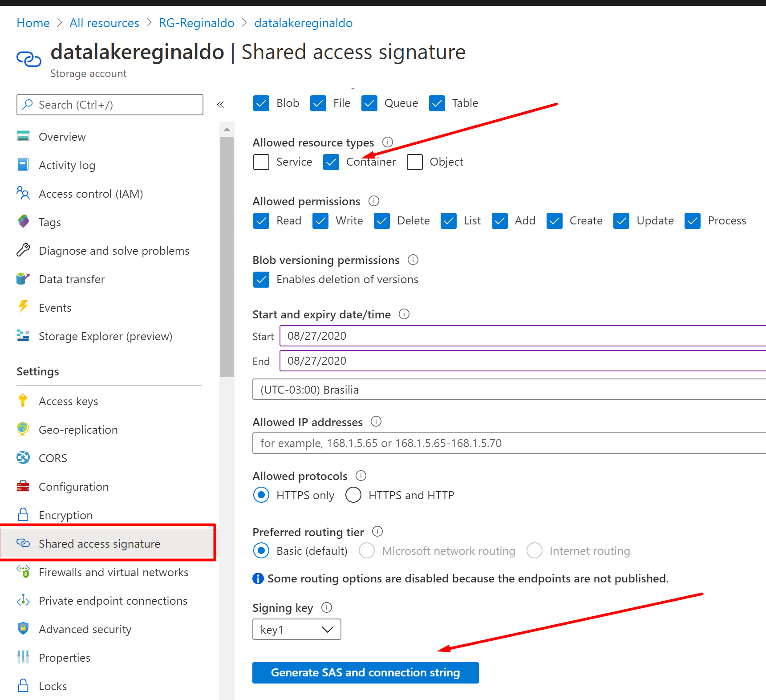Click the Activity log icon

pos(23,165)
